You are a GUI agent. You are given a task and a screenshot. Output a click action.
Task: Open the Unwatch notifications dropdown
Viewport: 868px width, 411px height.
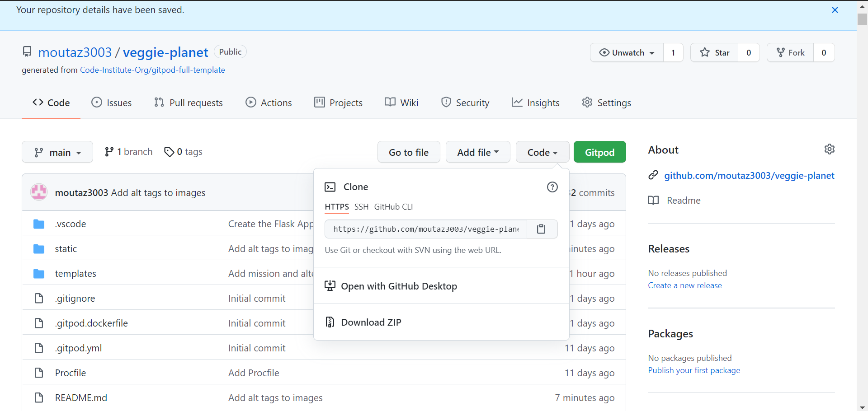pyautogui.click(x=627, y=52)
